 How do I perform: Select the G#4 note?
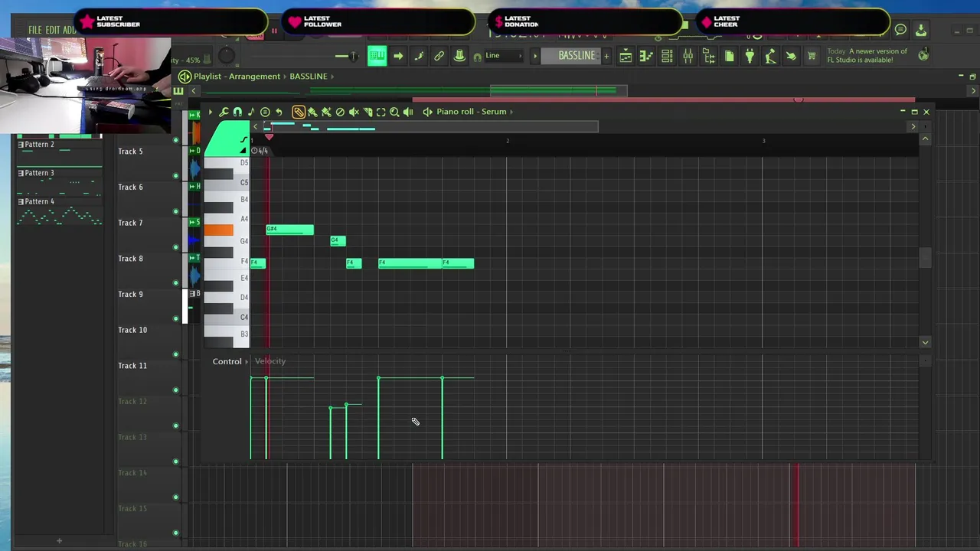point(289,230)
